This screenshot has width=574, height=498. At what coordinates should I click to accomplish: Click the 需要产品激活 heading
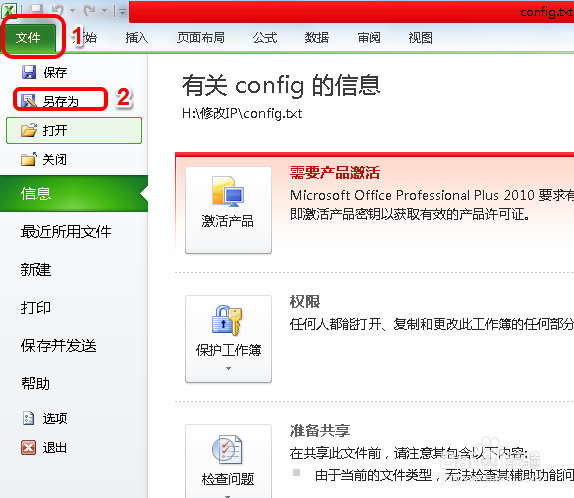pyautogui.click(x=335, y=172)
